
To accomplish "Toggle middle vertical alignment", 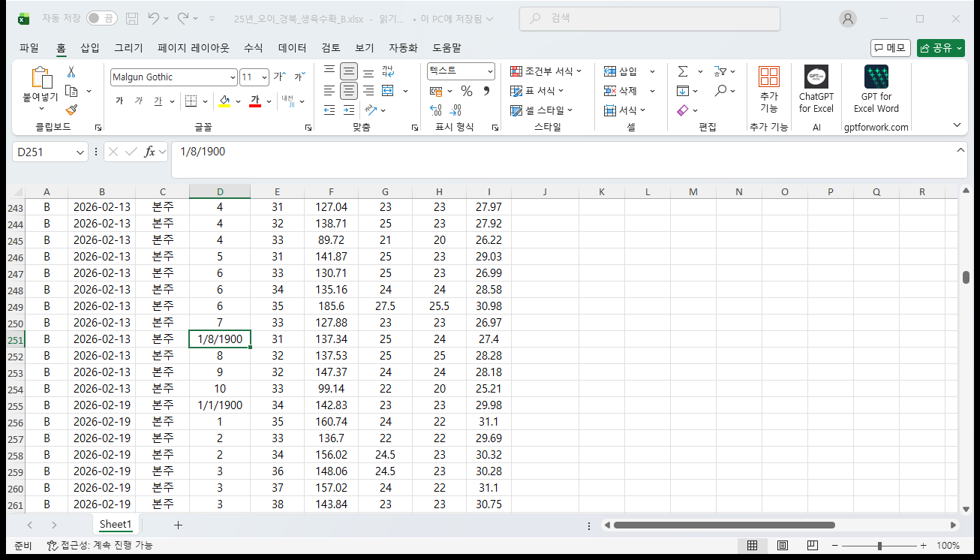I will [x=349, y=71].
